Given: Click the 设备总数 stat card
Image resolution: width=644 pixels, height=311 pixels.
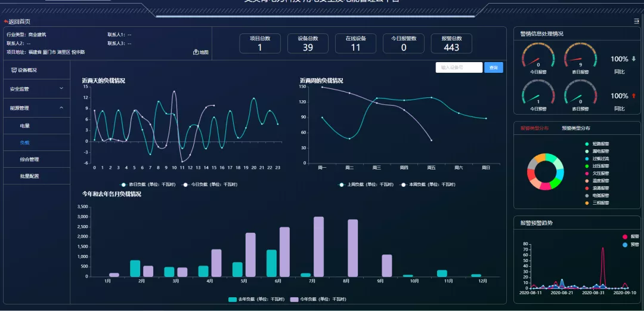Looking at the screenshot, I should coord(308,44).
